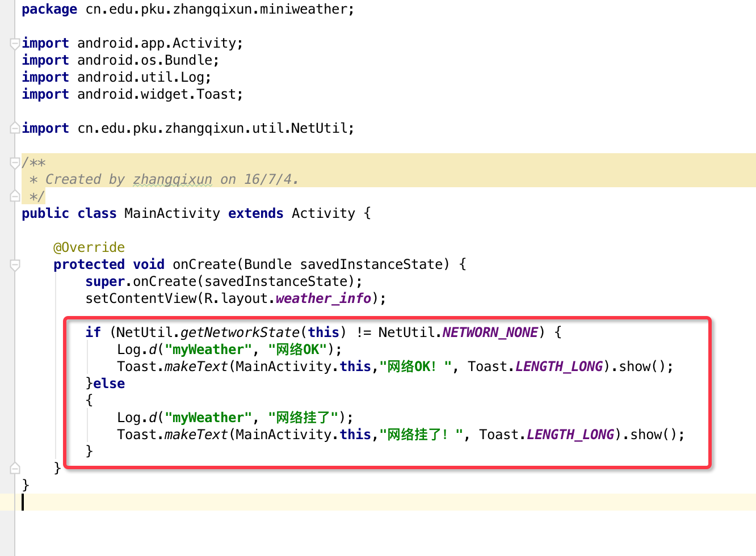756x556 pixels.
Task: Click the else keyword
Action: pyautogui.click(x=109, y=384)
